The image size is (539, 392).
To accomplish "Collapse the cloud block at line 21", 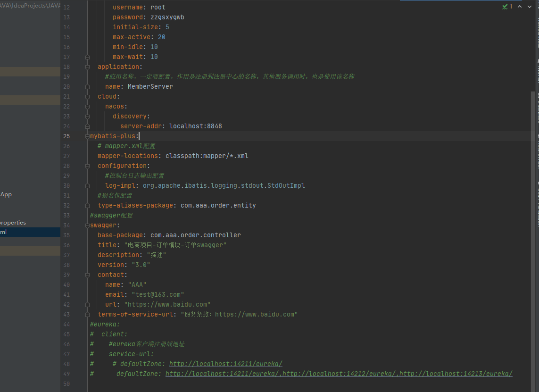I will (x=87, y=97).
